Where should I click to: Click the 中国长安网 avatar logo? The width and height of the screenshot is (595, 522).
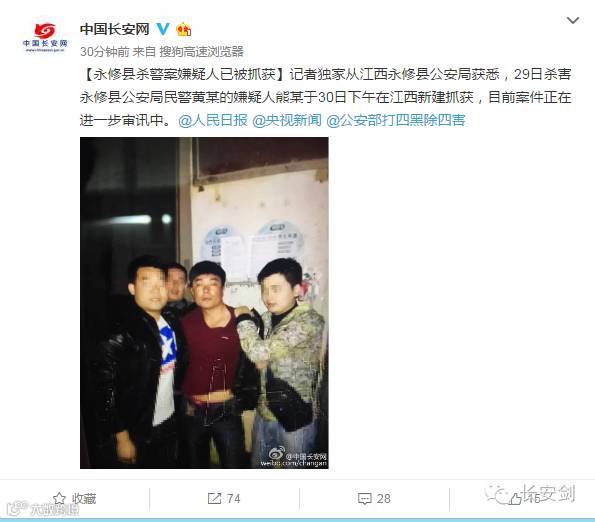(45, 38)
